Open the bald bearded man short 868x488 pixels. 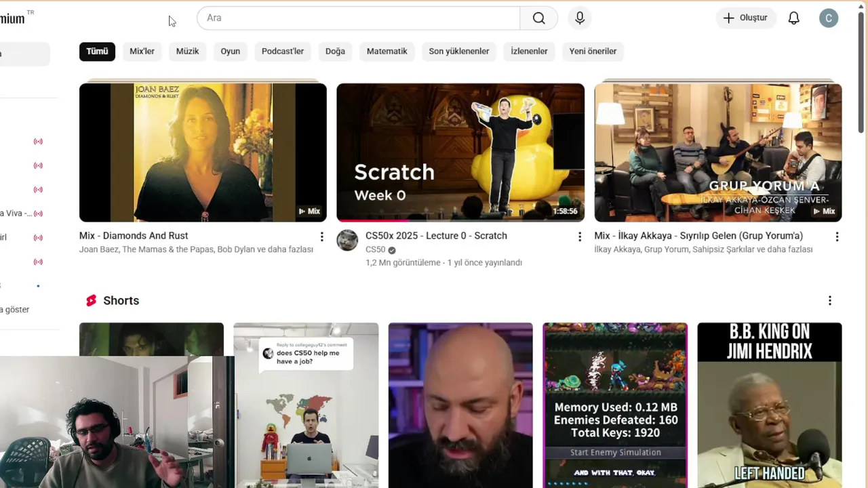coord(460,405)
